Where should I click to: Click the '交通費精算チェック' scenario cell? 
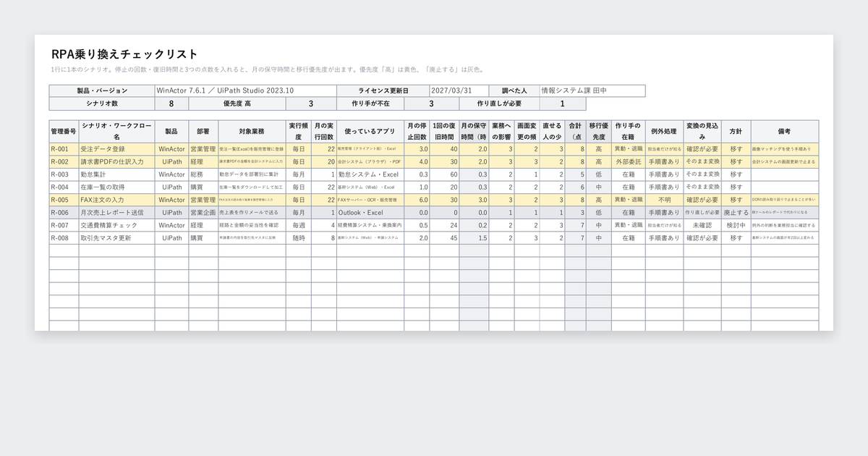coord(116,225)
